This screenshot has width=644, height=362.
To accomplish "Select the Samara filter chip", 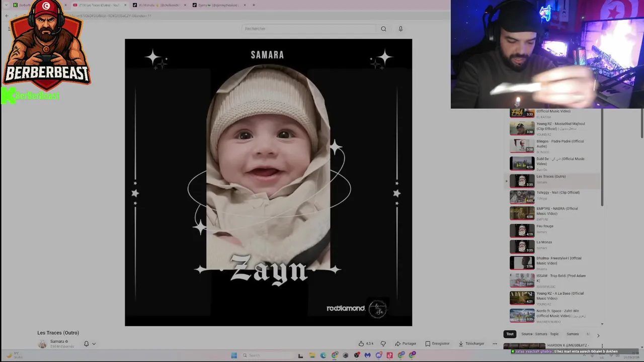I will 573,334.
